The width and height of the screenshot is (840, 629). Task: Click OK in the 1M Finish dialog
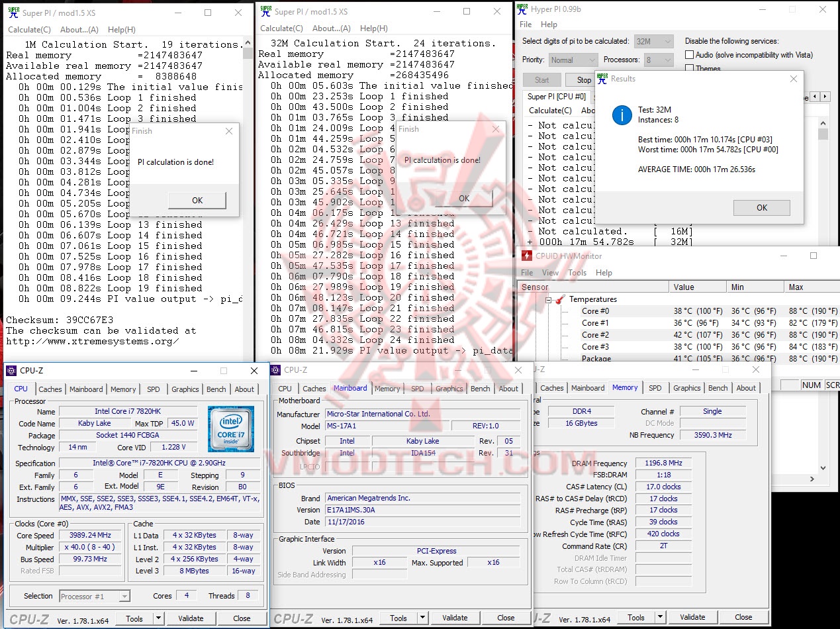[197, 200]
